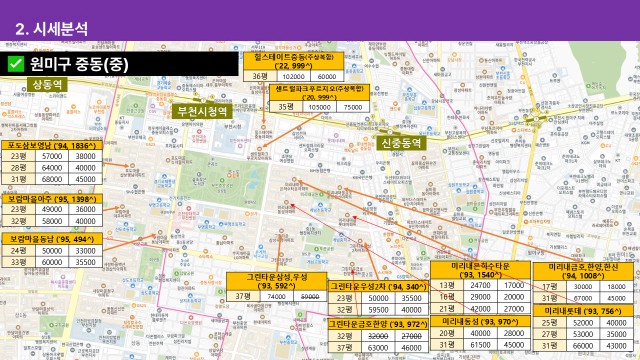
Task: Click the '28000' cell in 미리내동성 table
Action: click(514, 333)
